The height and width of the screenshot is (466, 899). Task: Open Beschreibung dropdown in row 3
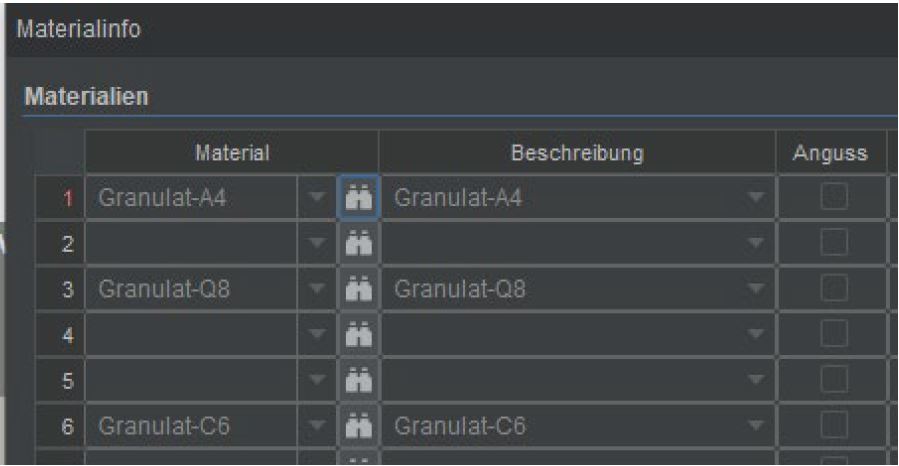pyautogui.click(x=756, y=289)
